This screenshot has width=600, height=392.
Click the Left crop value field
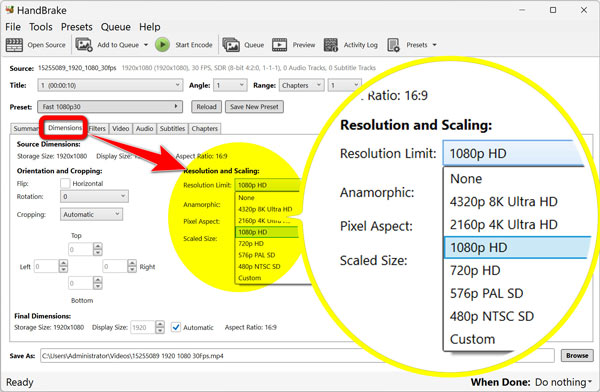[x=46, y=266]
